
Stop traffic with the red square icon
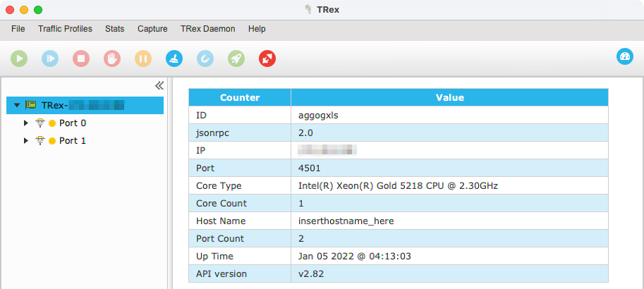coord(81,59)
